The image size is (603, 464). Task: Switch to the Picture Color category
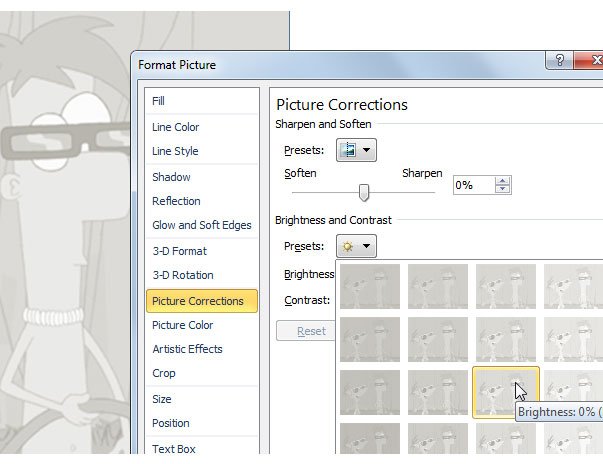point(183,325)
